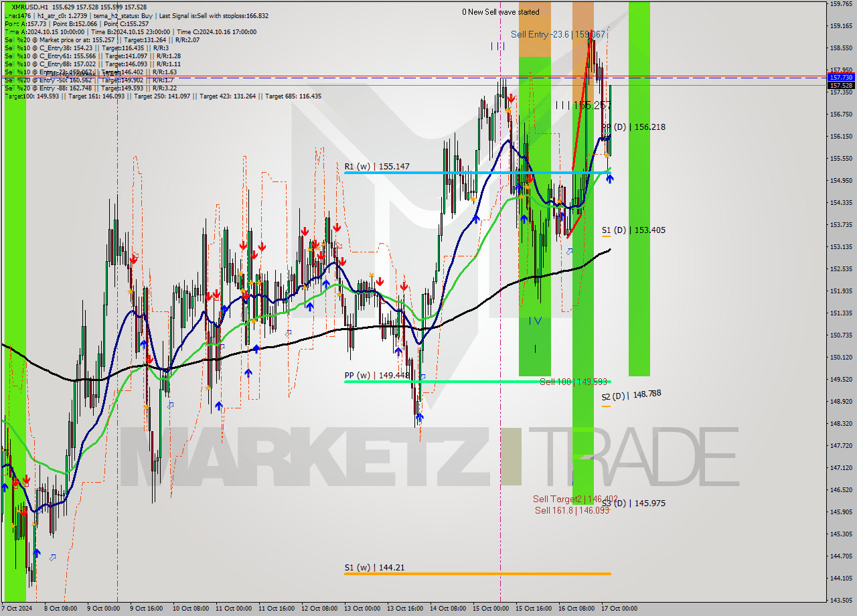
Task: Click the 'PP (w) | 149.448' label
Action: click(x=377, y=375)
